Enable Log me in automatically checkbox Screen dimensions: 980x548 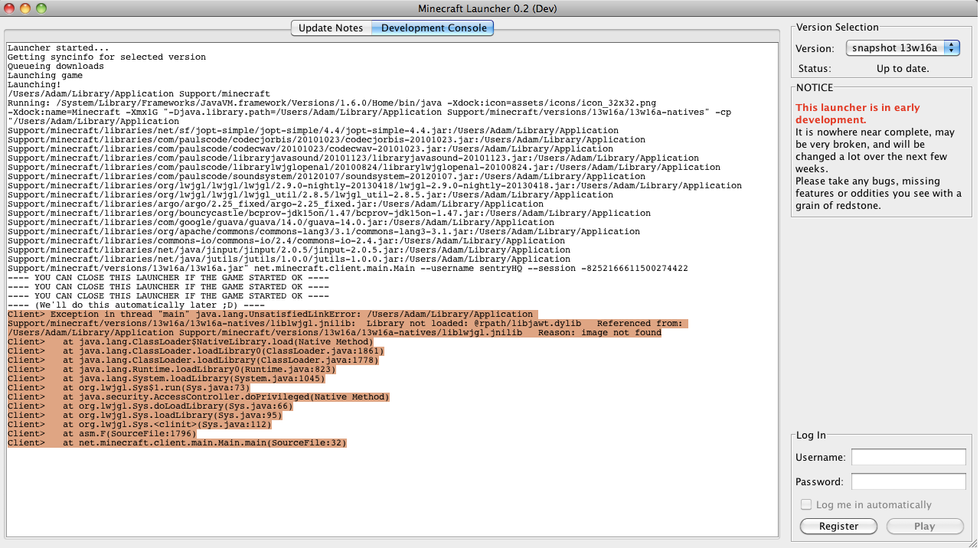point(805,504)
